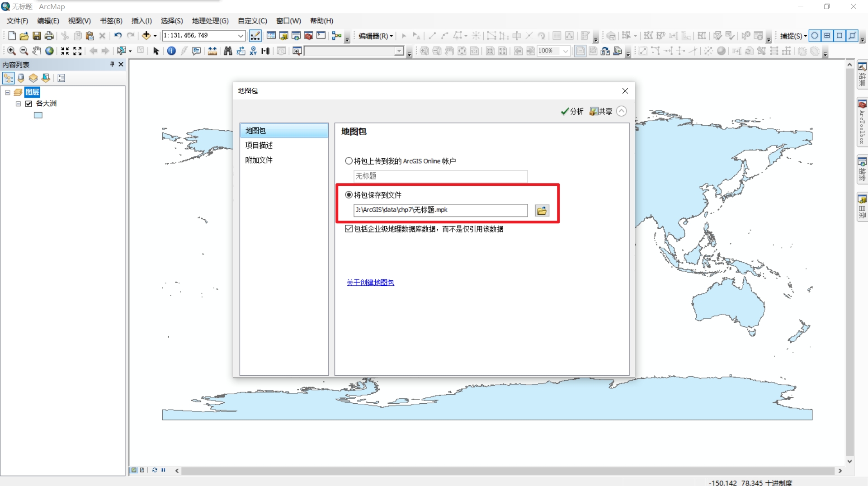Open the Find binoculars tool

[x=228, y=51]
